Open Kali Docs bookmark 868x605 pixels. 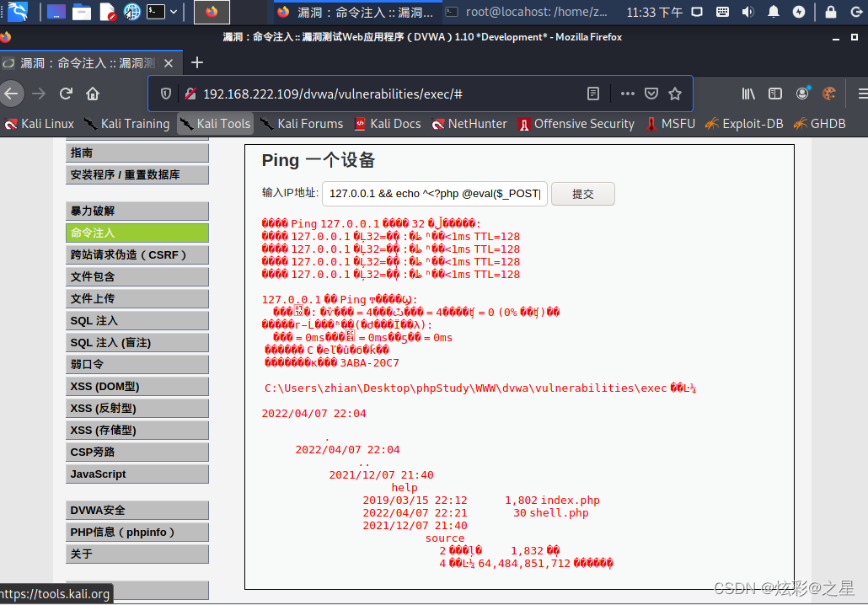pos(388,124)
